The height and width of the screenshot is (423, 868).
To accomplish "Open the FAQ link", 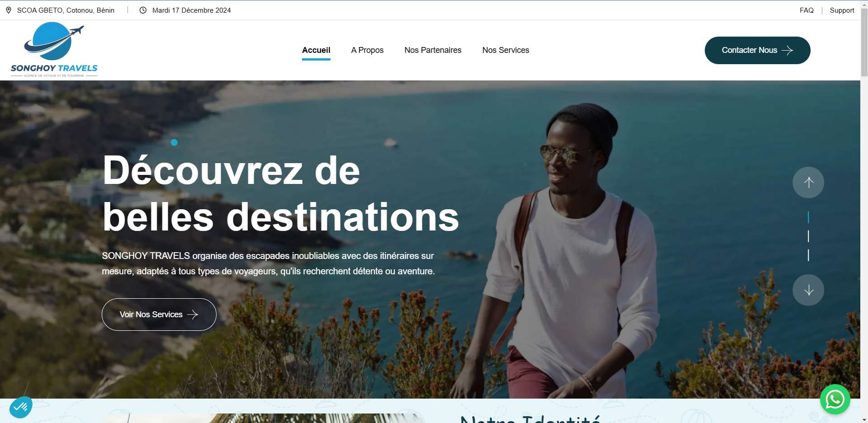I will [807, 10].
